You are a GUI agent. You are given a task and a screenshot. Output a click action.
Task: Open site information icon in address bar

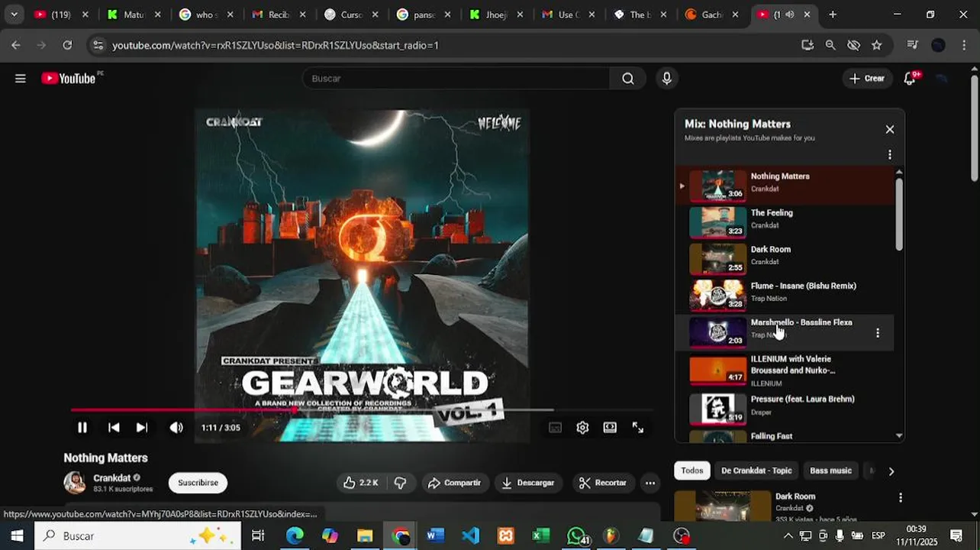98,45
